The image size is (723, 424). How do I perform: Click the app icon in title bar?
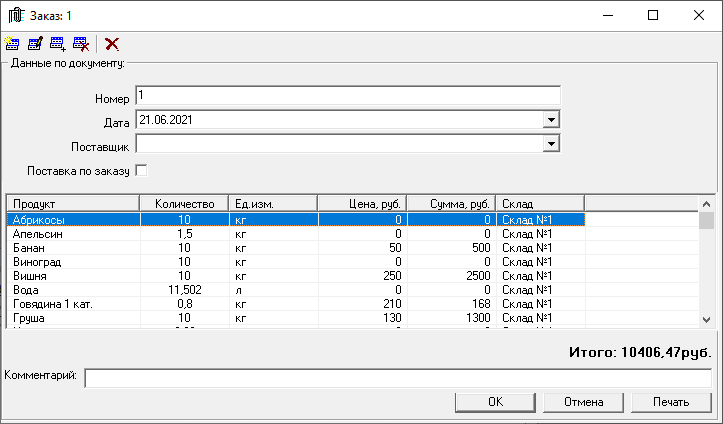tap(16, 16)
